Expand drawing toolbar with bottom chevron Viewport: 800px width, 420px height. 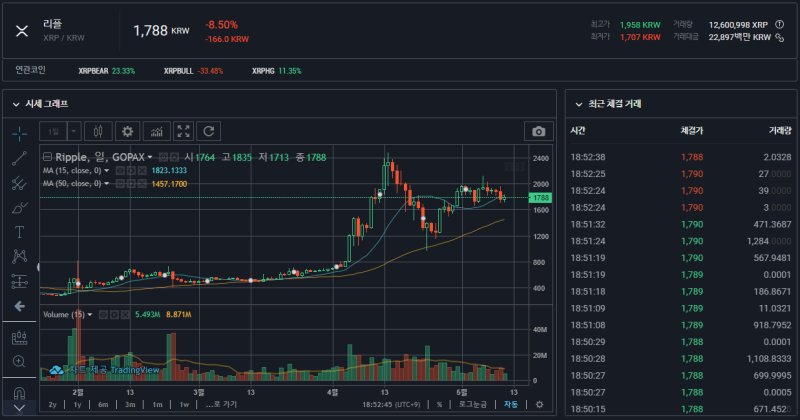(x=19, y=408)
